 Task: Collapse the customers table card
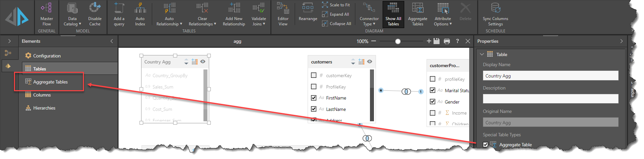(353, 62)
